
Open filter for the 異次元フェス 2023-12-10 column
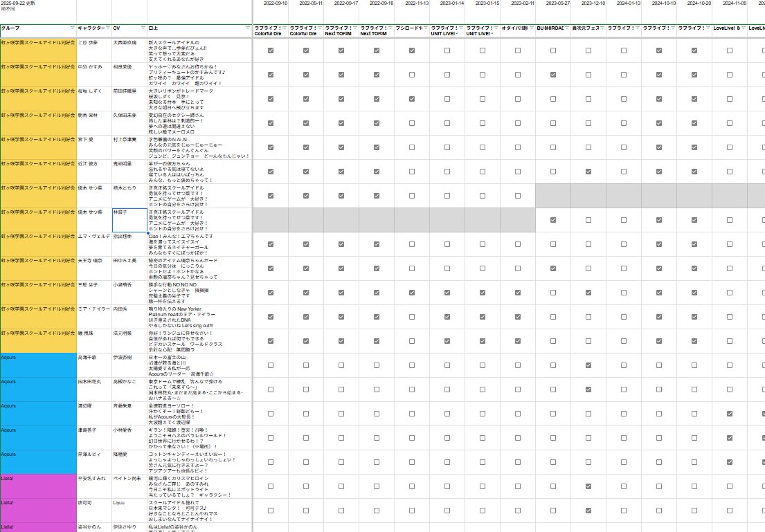602,28
